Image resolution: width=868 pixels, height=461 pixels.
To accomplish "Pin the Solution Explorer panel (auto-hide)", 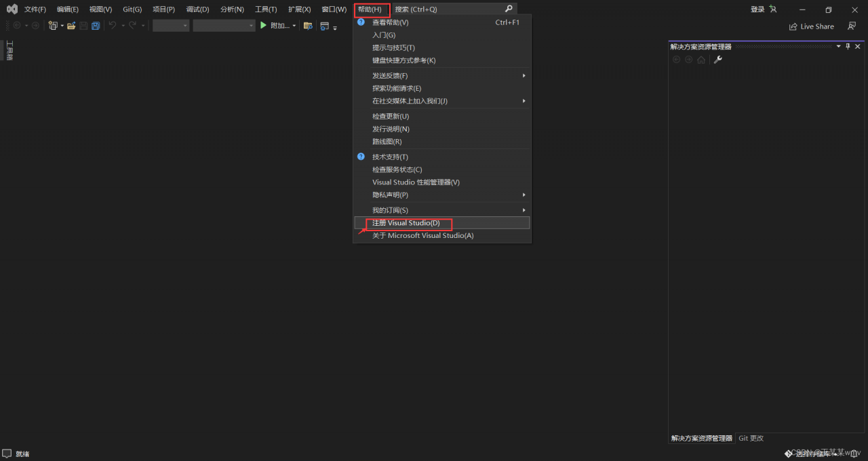I will [x=848, y=46].
